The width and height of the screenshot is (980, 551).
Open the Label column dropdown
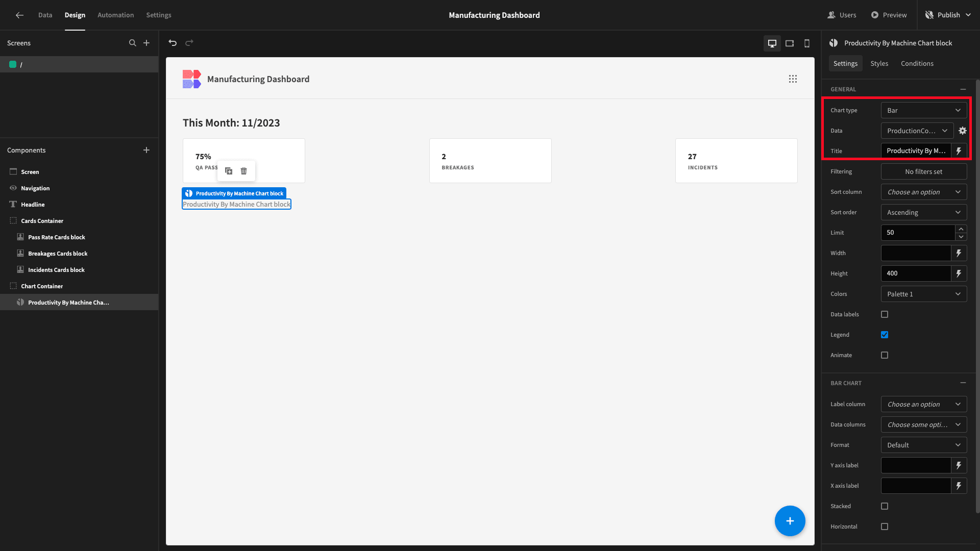pos(924,404)
